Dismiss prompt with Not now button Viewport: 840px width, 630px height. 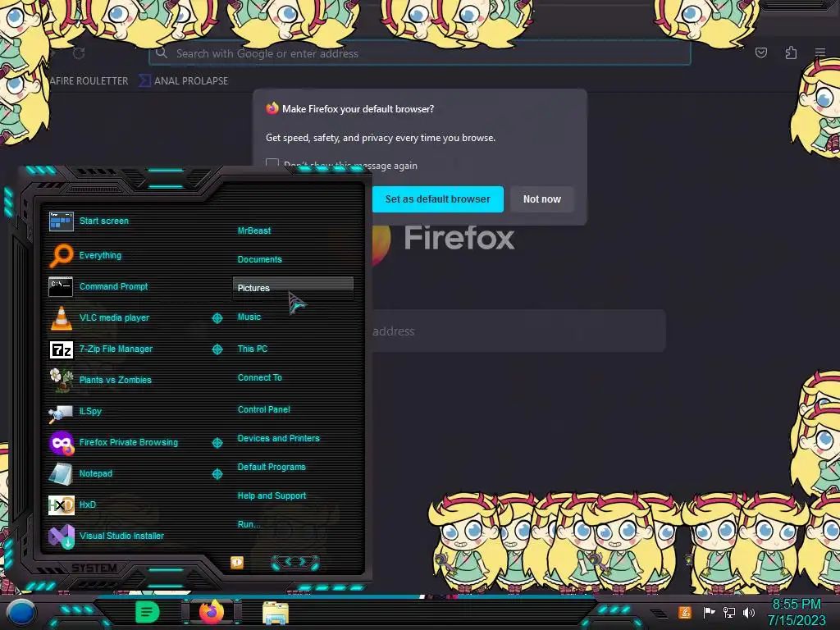[541, 199]
